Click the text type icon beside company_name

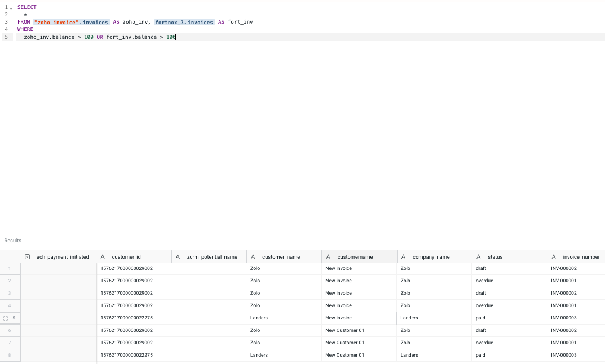click(x=403, y=257)
